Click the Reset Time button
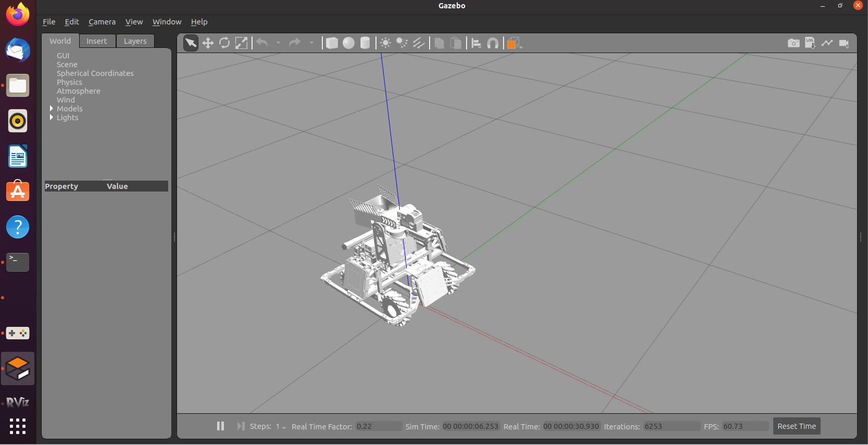This screenshot has height=445, width=868. click(796, 426)
